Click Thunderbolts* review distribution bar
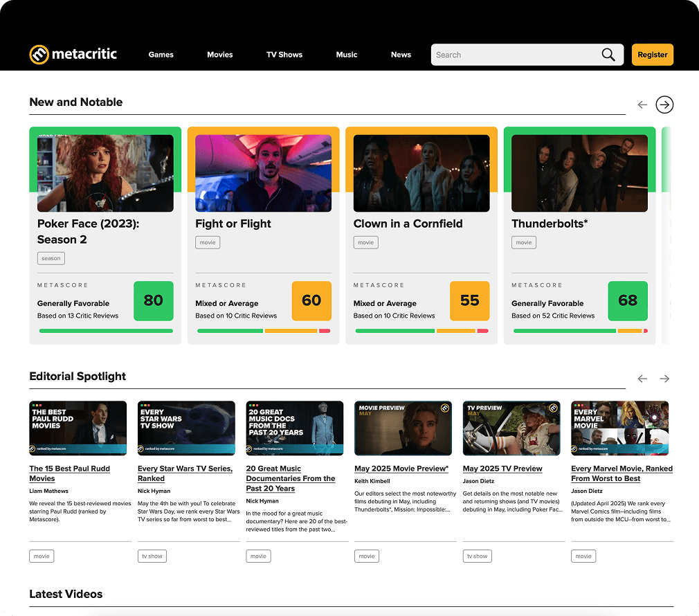The width and height of the screenshot is (699, 616). point(581,331)
